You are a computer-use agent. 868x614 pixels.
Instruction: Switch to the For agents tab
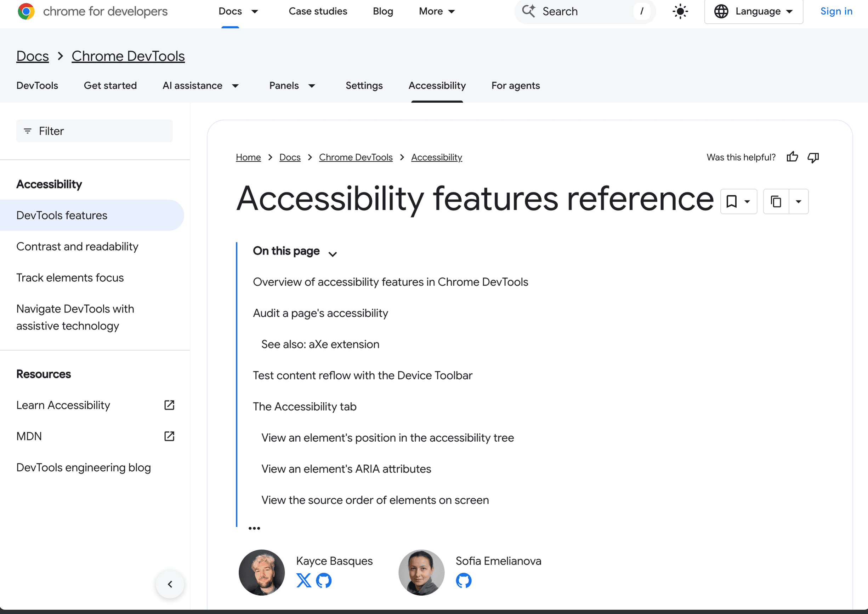tap(515, 85)
